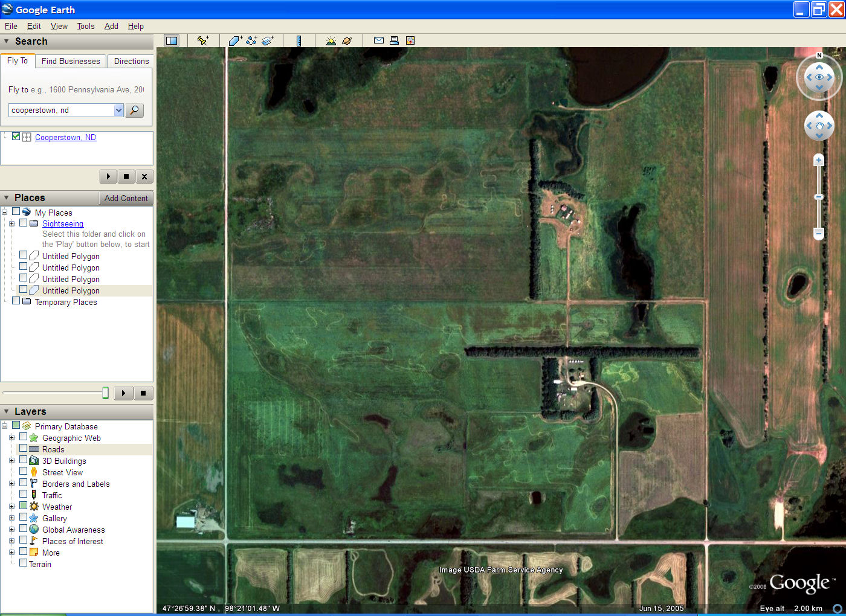Expand the Geographic Web layer
The height and width of the screenshot is (616, 846).
[11, 437]
